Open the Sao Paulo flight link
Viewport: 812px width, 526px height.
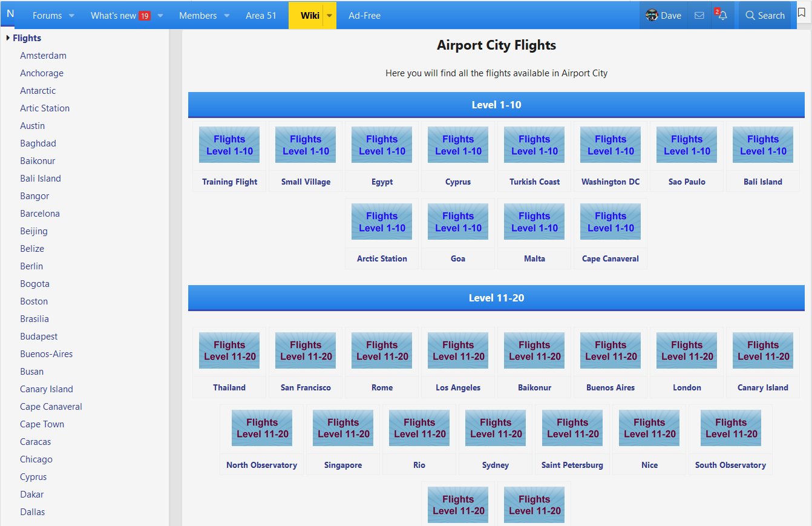pyautogui.click(x=687, y=182)
